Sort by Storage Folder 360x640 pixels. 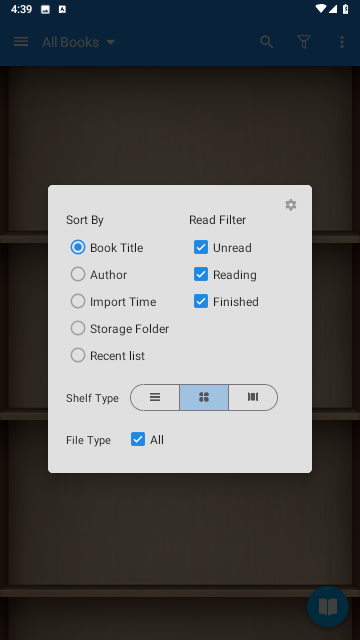tap(120, 328)
